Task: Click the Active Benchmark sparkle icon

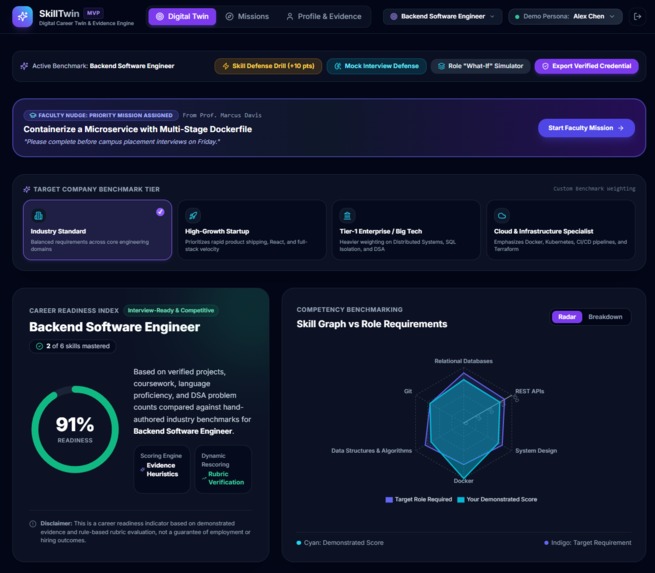Action: point(24,66)
